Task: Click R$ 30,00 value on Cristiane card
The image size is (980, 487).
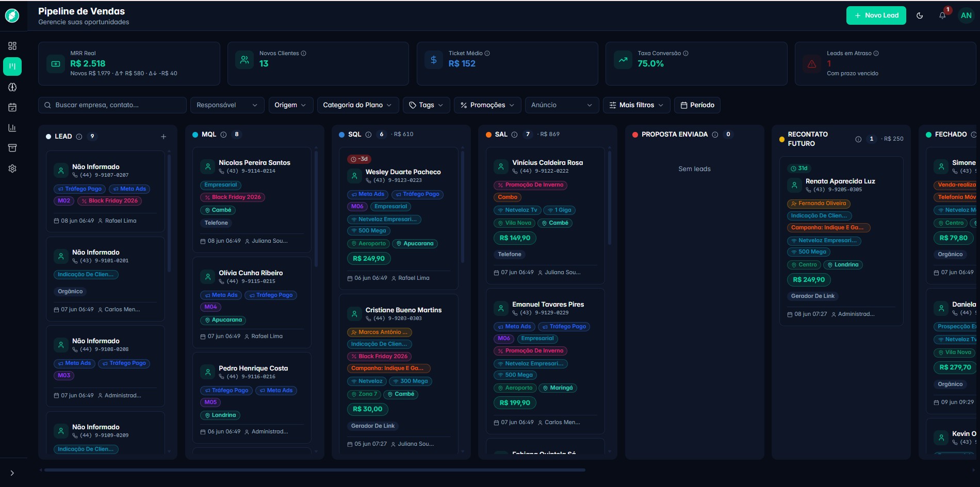Action: pyautogui.click(x=368, y=409)
